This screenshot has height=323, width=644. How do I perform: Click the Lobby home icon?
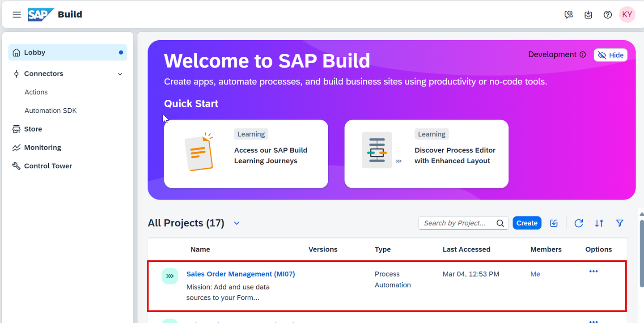click(x=17, y=53)
